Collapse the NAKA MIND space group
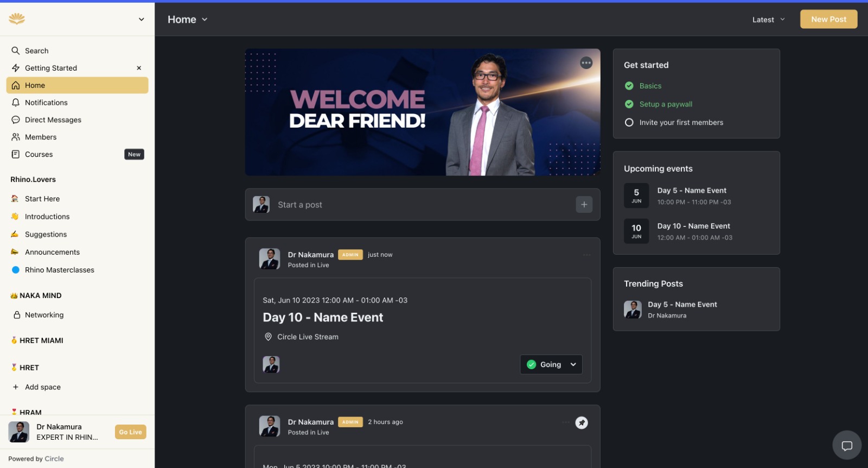 pyautogui.click(x=36, y=296)
